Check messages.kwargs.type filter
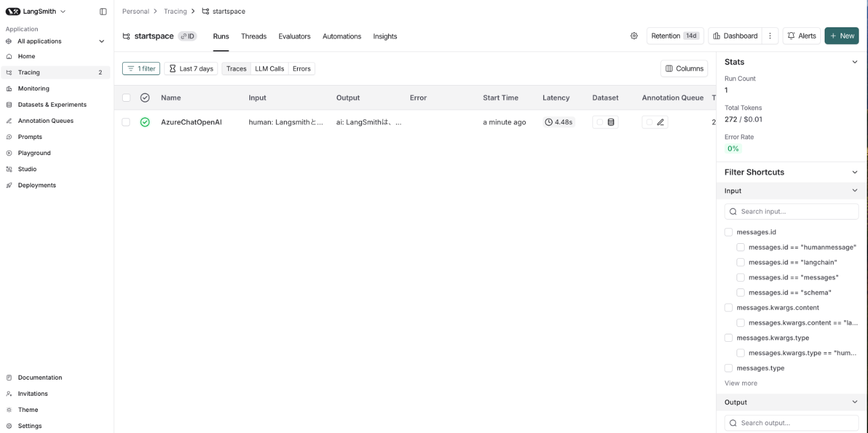 tap(728, 338)
